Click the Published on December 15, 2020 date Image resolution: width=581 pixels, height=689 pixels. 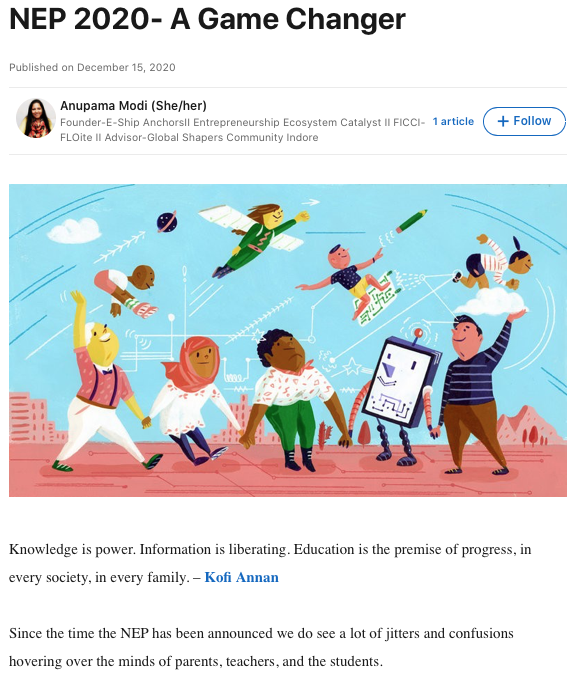click(x=92, y=68)
